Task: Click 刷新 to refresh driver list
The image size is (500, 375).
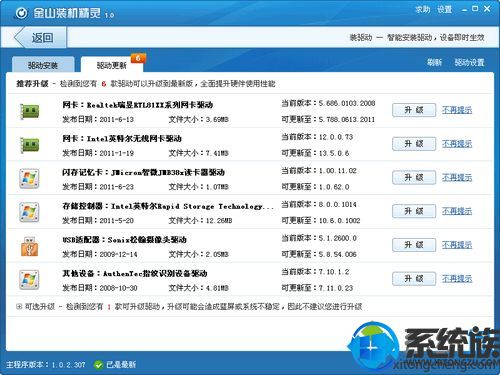Action: click(x=434, y=62)
